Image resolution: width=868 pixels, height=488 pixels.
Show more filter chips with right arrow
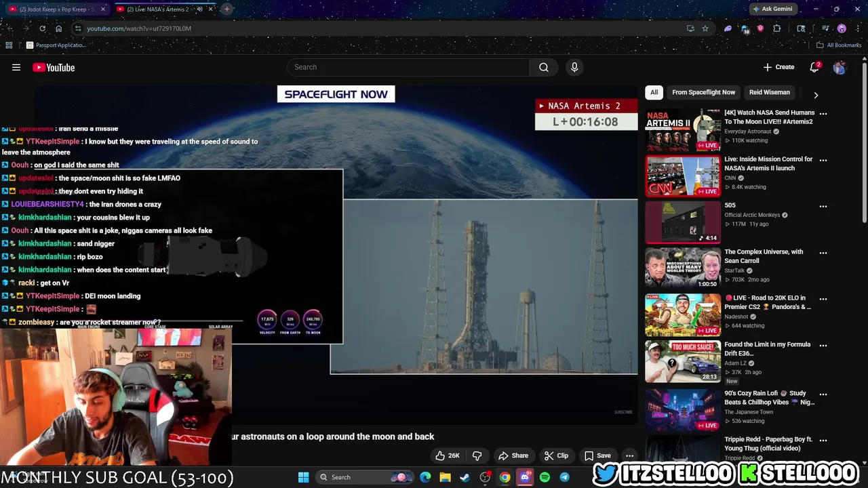click(x=816, y=95)
